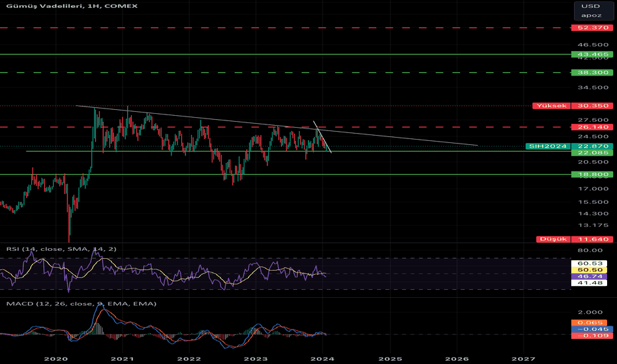
Task: Open the MACD indicator legend
Action: click(x=81, y=304)
